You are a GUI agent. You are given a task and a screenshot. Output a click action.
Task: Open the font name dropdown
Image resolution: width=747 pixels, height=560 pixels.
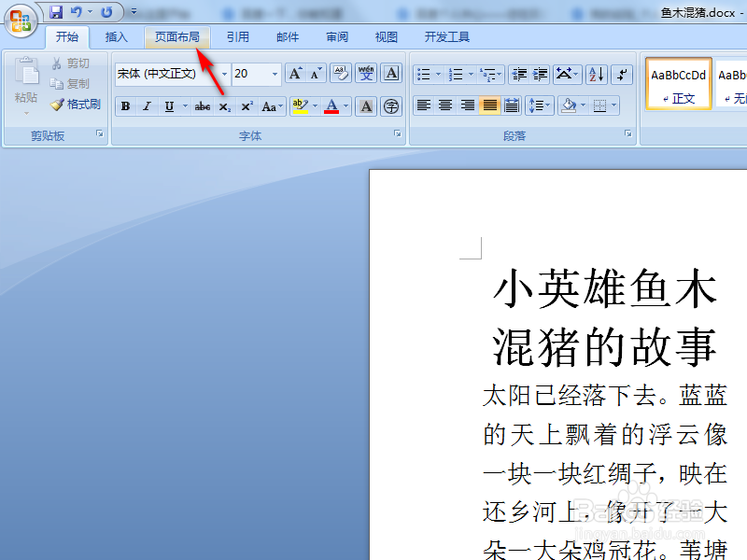tap(224, 73)
